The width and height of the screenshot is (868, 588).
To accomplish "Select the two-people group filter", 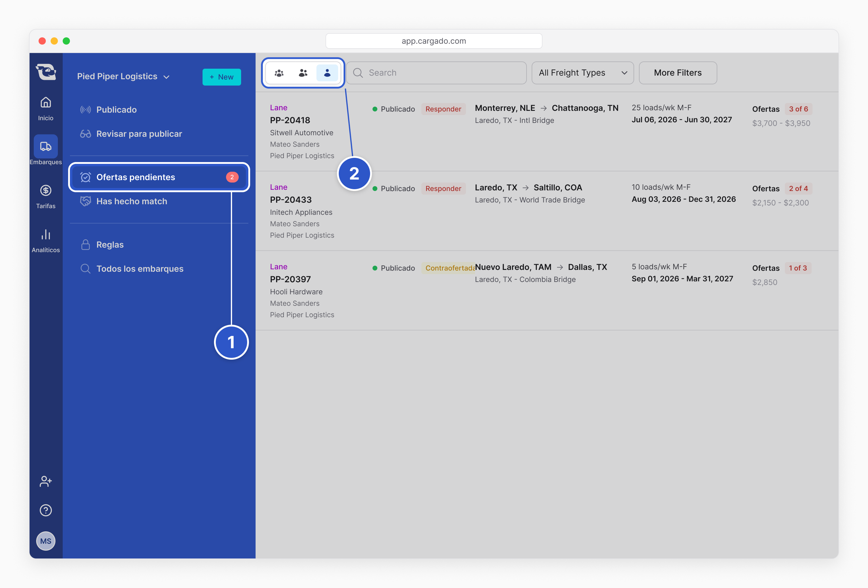I will 303,73.
